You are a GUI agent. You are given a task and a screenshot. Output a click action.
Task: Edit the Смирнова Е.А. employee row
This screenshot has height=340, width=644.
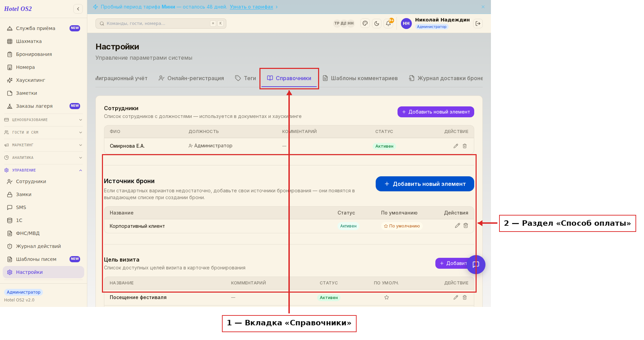click(456, 146)
